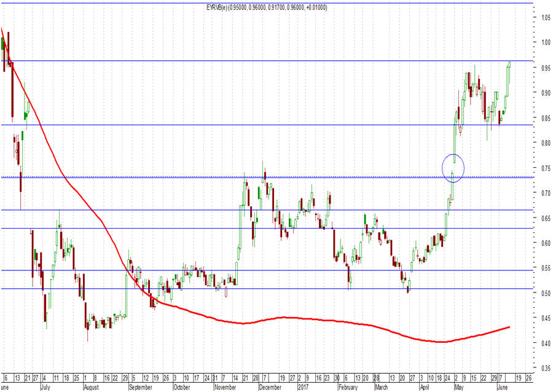Select the August month label
Screen dimensions: 553x392
[x=92, y=388]
